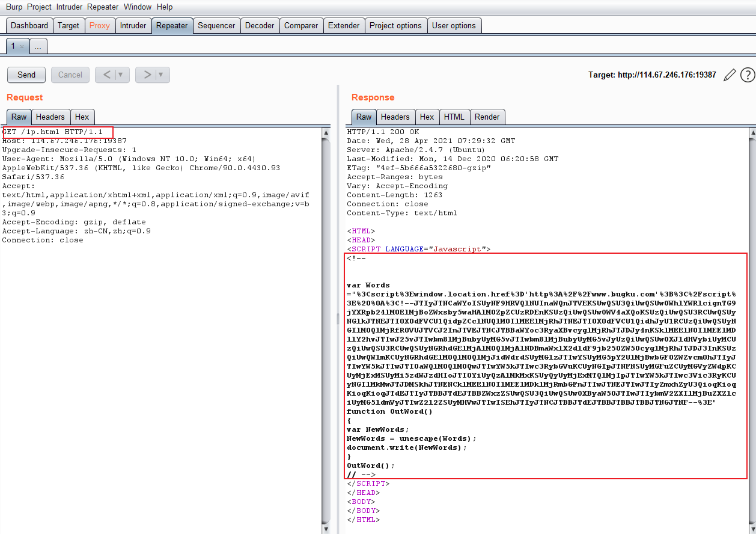
Task: Click the Request section heading
Action: coord(25,97)
